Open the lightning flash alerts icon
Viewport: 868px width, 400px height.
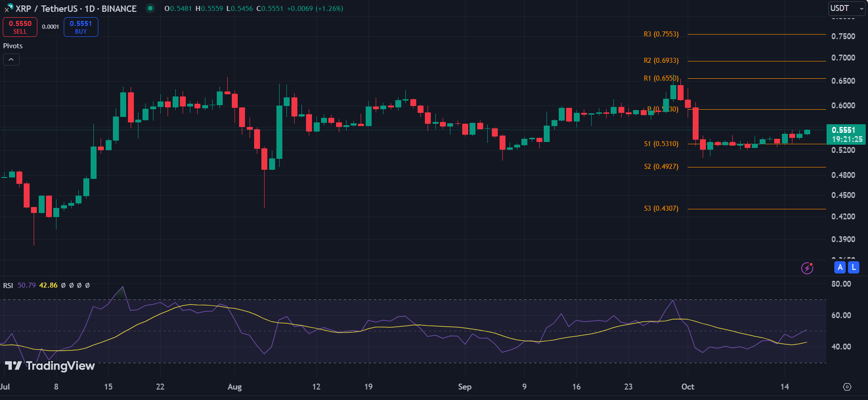coord(807,268)
